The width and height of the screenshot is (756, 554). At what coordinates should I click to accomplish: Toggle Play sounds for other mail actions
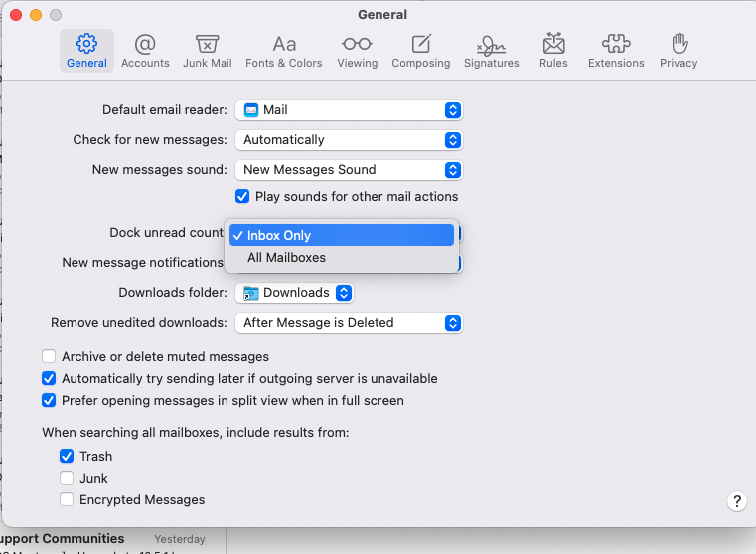point(242,196)
